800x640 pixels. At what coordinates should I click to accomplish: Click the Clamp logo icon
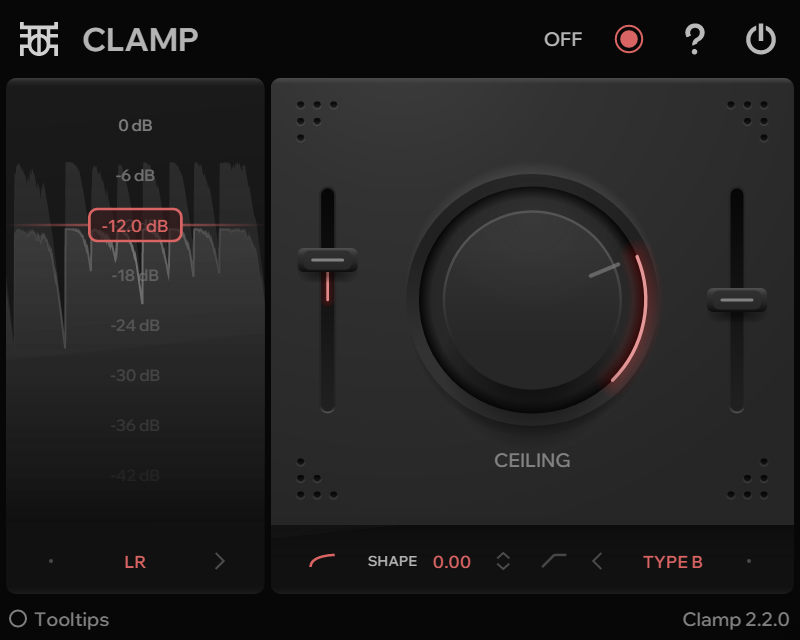(39, 39)
